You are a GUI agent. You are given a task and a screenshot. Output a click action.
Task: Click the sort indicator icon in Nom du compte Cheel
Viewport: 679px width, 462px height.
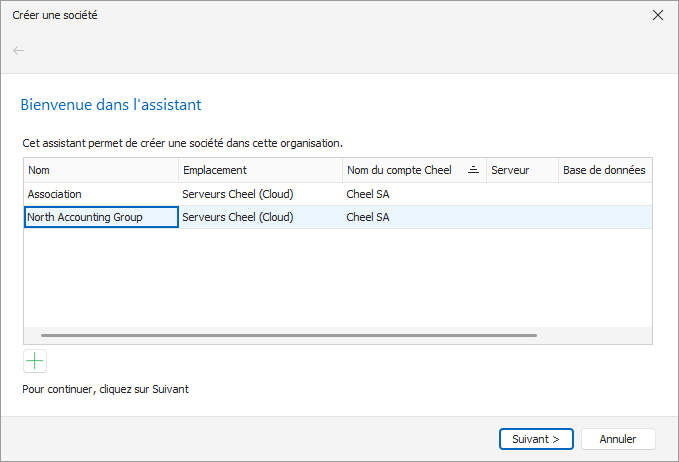473,170
